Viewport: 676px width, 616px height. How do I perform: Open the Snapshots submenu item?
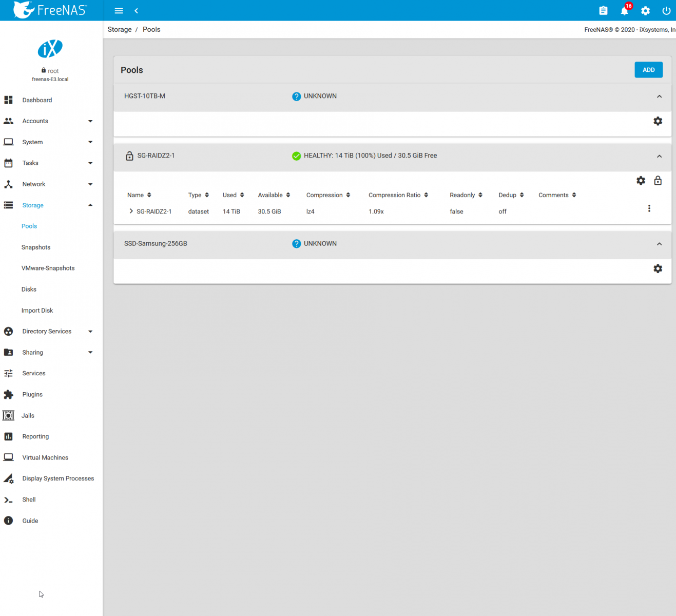click(36, 247)
